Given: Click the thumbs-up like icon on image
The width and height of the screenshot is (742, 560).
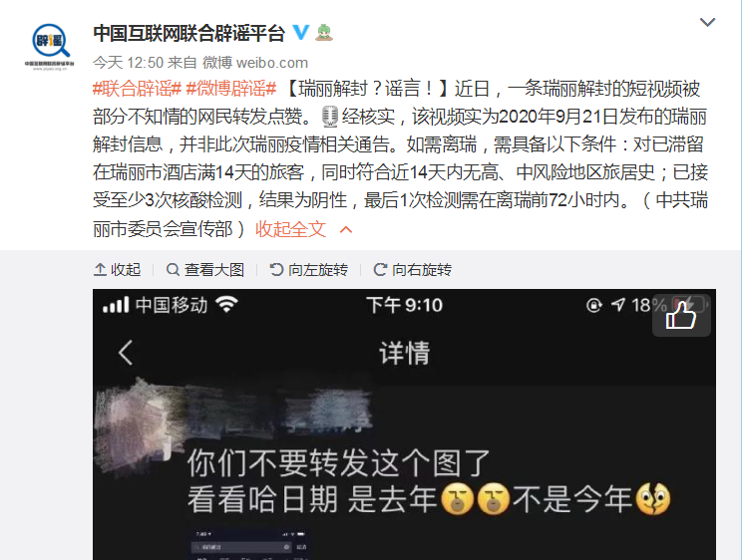Looking at the screenshot, I should 681,316.
